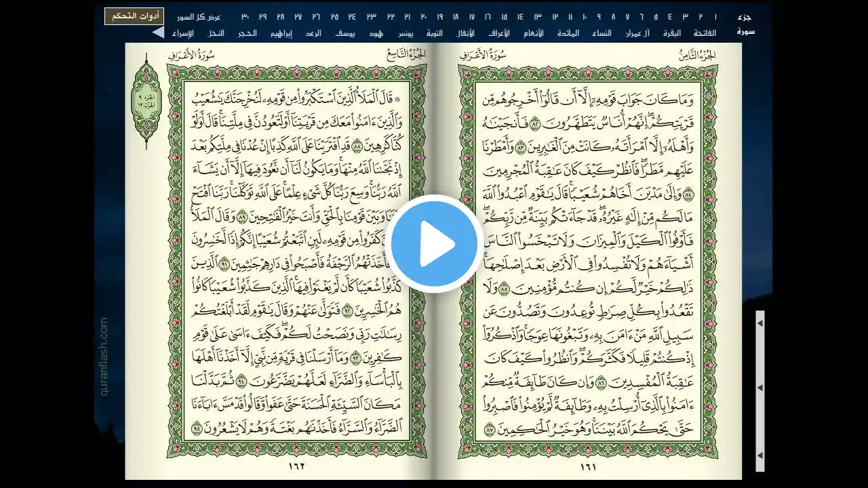Click page number ١٦٢ at the bottom
This screenshot has width=868, height=488.
296,466
